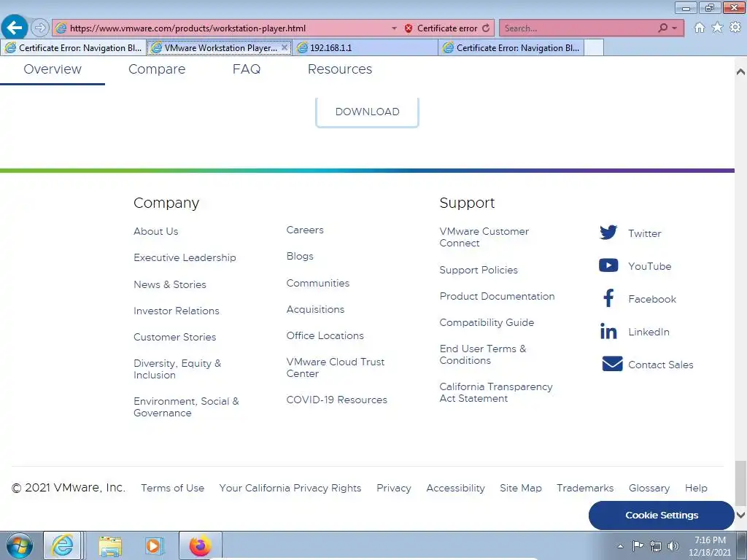Click the browser forward arrow button
The image size is (747, 560).
[x=40, y=28]
